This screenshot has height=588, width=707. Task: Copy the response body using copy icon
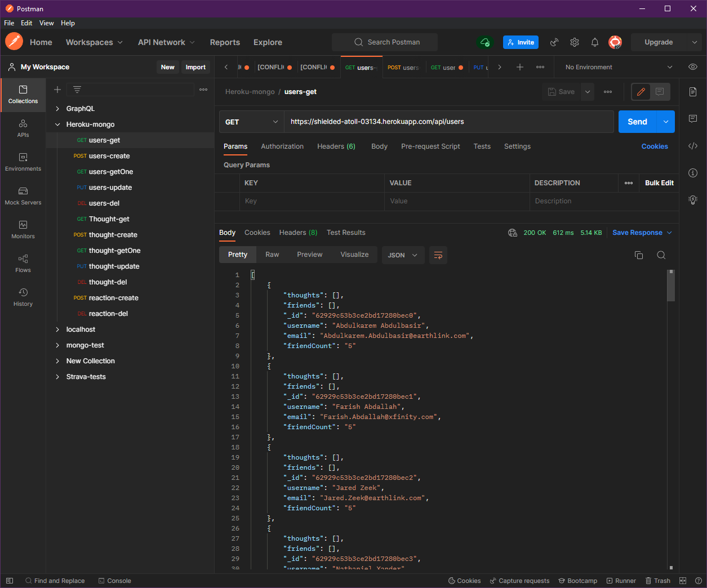pos(639,255)
